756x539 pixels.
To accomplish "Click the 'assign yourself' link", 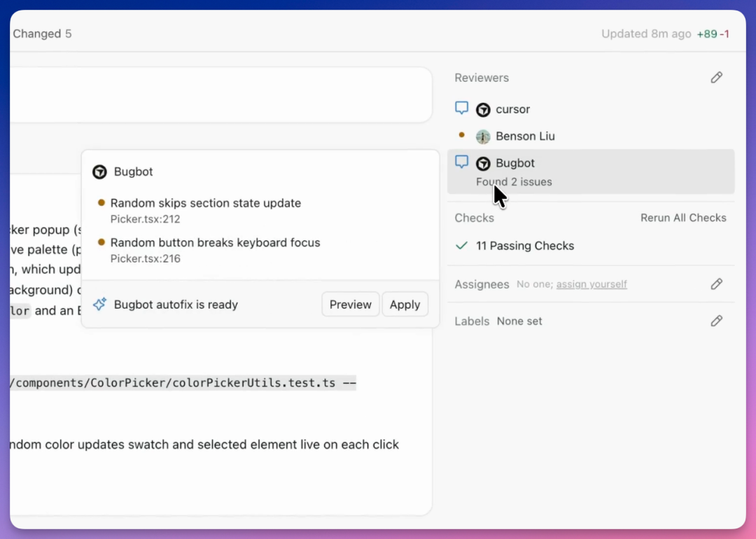I will click(x=591, y=284).
